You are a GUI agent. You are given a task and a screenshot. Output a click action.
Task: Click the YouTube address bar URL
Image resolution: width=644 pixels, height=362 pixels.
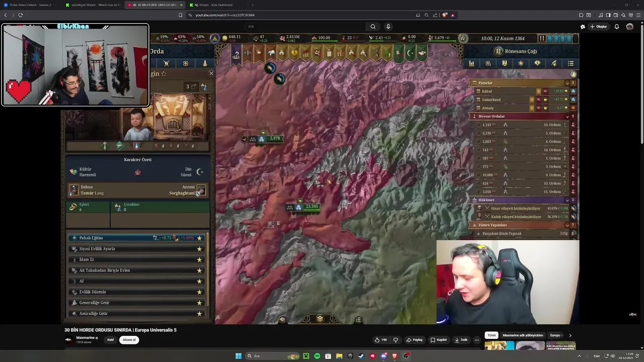tap(224, 15)
